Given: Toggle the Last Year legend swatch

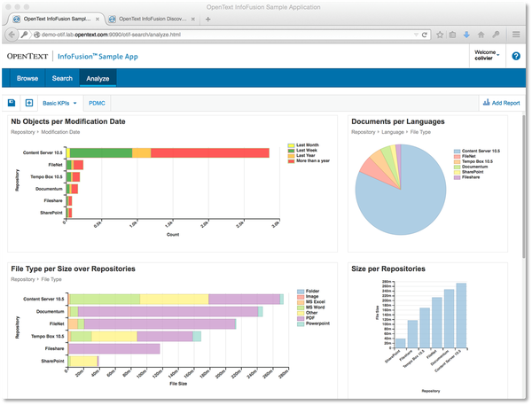Looking at the screenshot, I should pyautogui.click(x=291, y=156).
